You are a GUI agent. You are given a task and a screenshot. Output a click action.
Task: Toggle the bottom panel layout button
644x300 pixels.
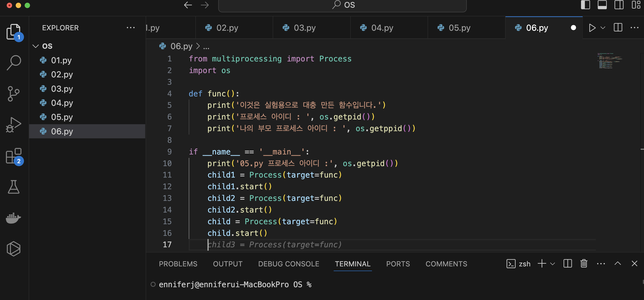coord(602,5)
